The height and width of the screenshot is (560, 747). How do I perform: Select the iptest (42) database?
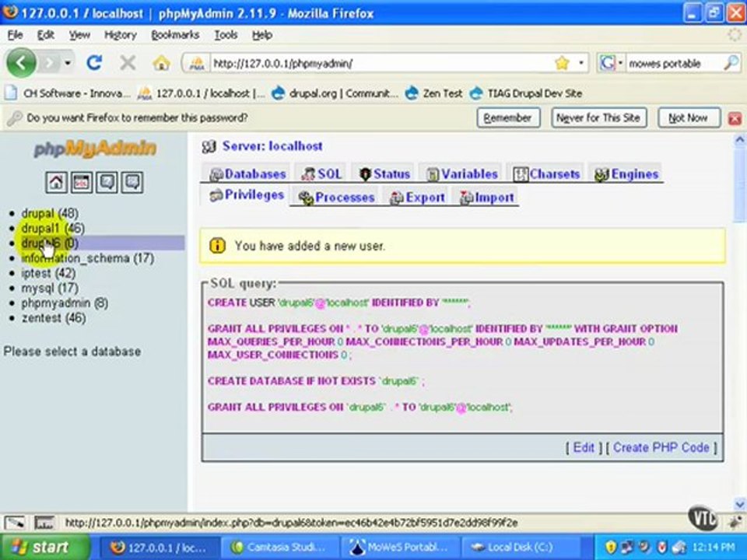pyautogui.click(x=48, y=273)
